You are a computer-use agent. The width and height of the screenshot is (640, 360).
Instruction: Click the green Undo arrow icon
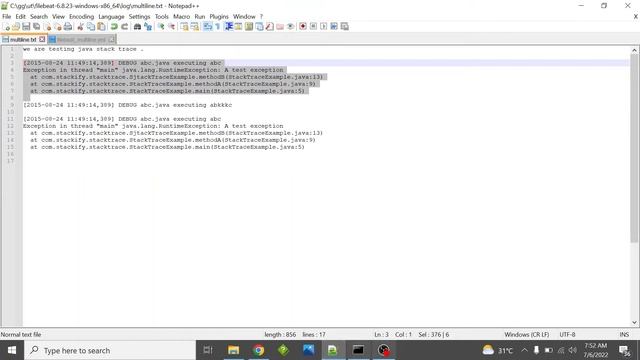tap(114, 27)
